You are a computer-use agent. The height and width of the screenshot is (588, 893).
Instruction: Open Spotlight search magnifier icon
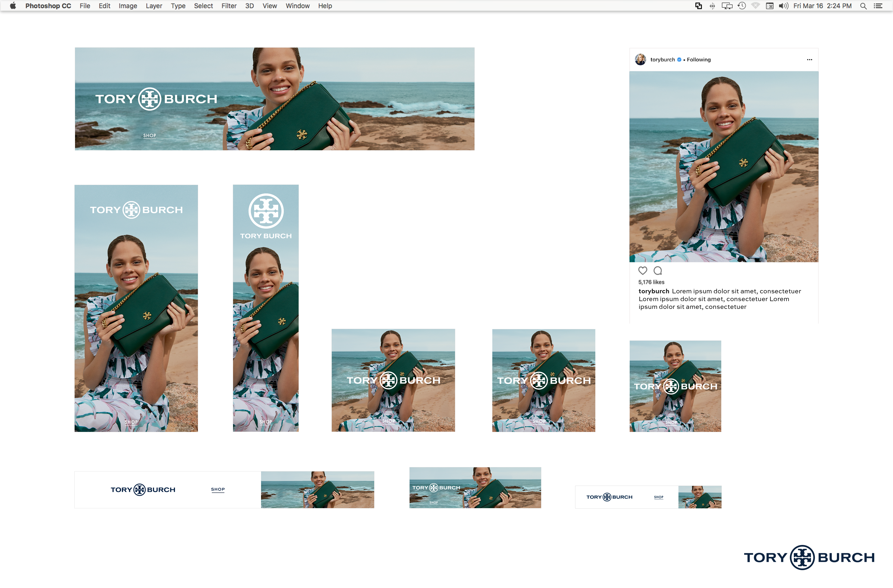click(863, 6)
